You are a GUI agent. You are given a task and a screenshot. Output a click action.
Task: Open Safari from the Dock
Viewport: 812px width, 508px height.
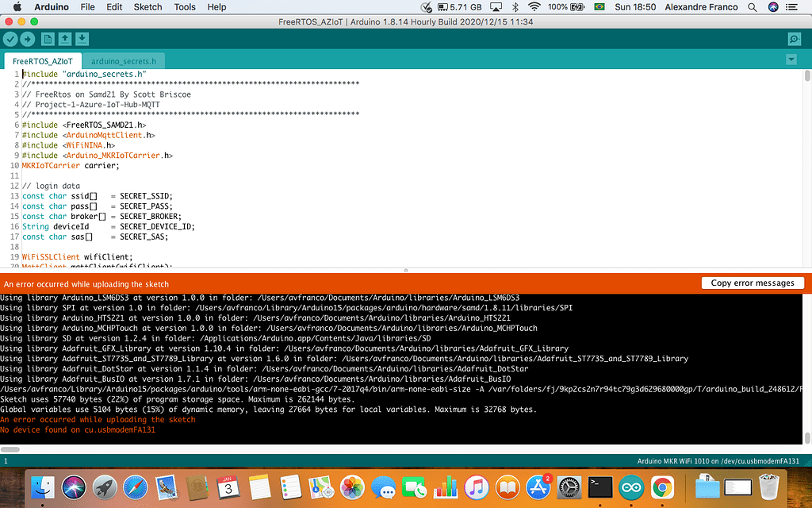point(136,487)
